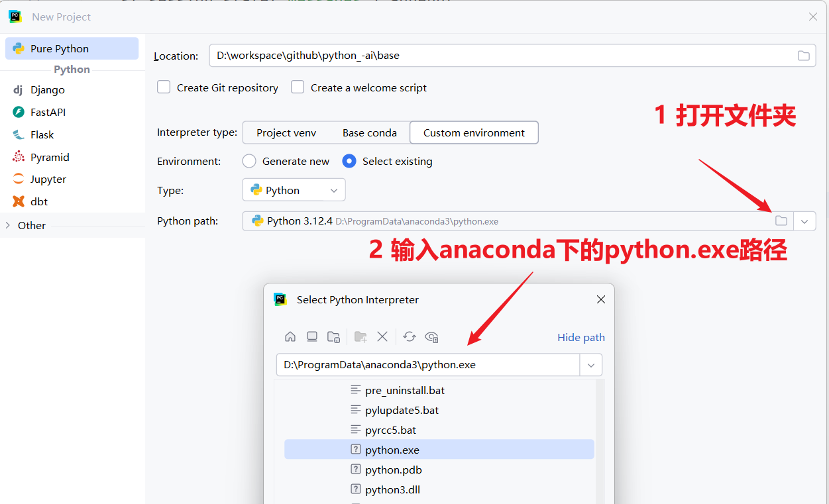
Task: Expand the Python path dropdown arrow
Action: [804, 221]
